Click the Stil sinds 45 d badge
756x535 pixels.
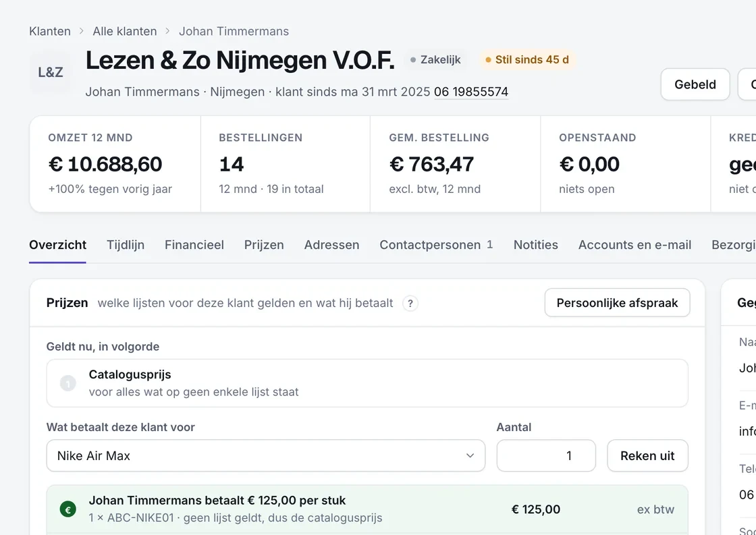point(527,60)
